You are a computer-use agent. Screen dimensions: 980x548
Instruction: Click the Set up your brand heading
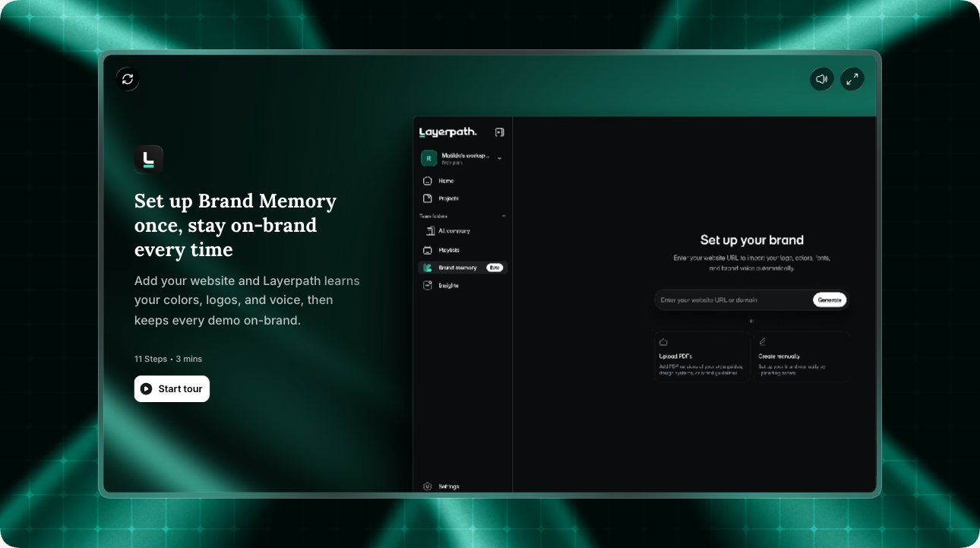tap(751, 240)
